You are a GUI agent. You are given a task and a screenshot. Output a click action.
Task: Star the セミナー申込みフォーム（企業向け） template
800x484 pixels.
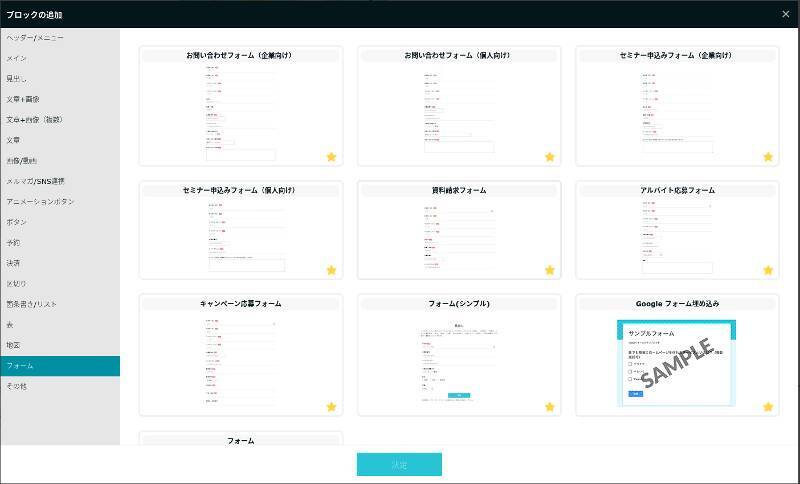coord(768,156)
